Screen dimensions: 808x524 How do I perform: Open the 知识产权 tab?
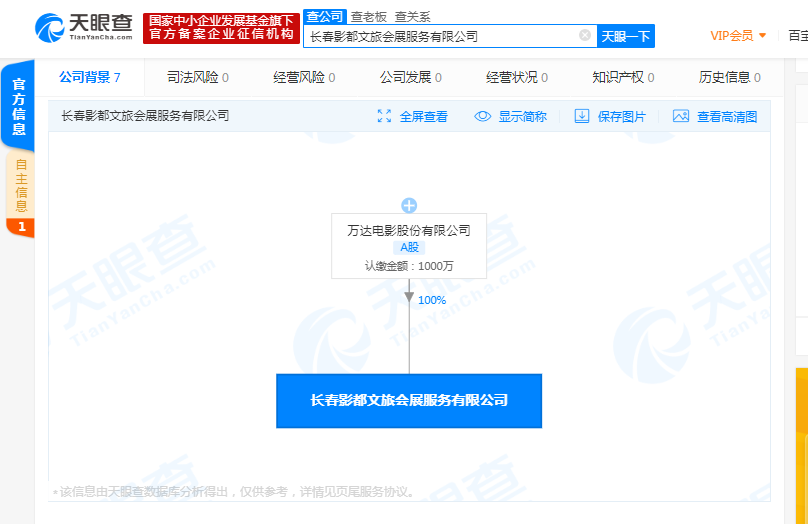623,77
